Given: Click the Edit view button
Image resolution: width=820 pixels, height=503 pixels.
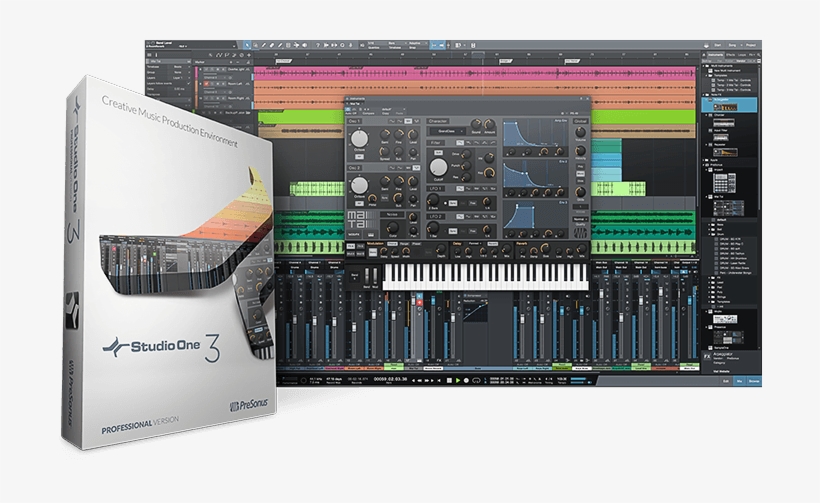Looking at the screenshot, I should tap(725, 381).
